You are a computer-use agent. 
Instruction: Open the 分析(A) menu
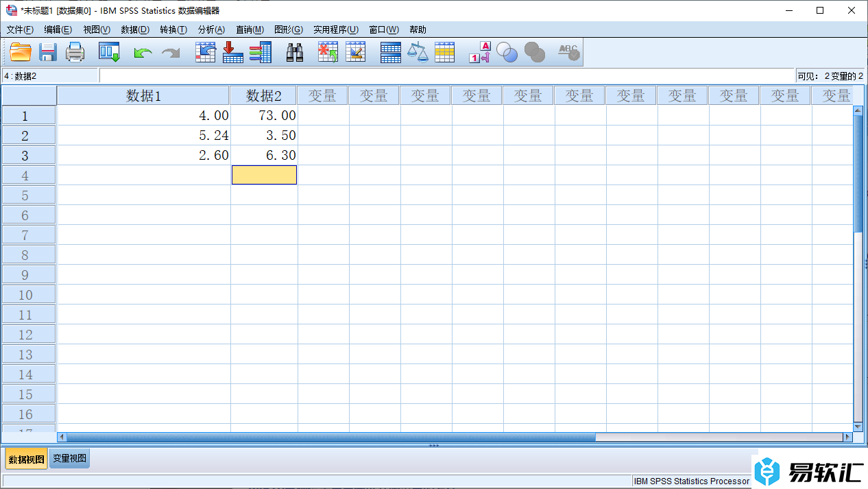coord(211,29)
